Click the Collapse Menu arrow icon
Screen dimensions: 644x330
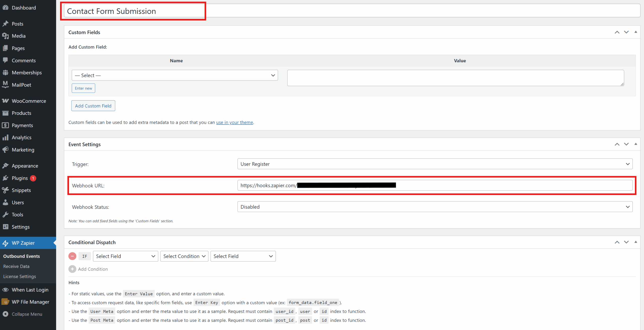[x=6, y=314]
